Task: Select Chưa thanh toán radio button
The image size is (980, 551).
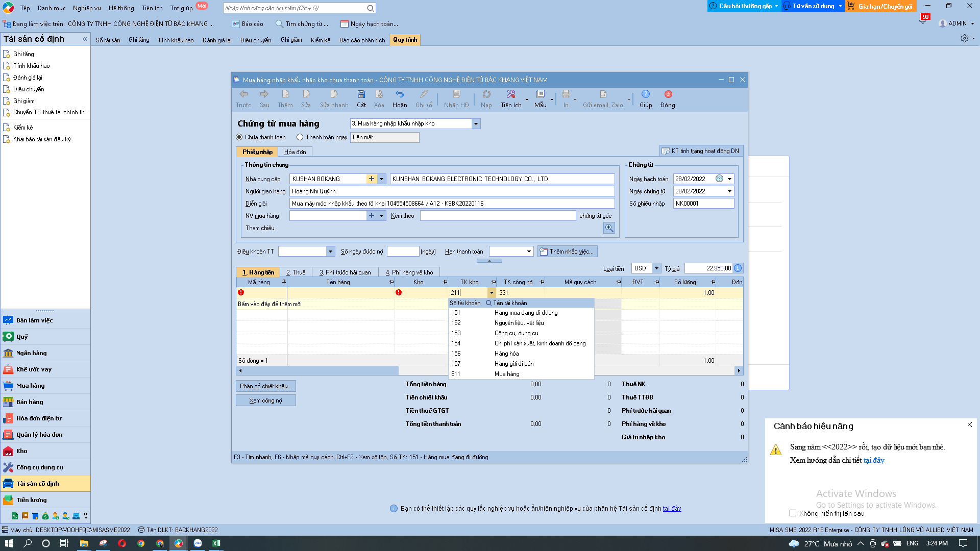Action: (239, 137)
